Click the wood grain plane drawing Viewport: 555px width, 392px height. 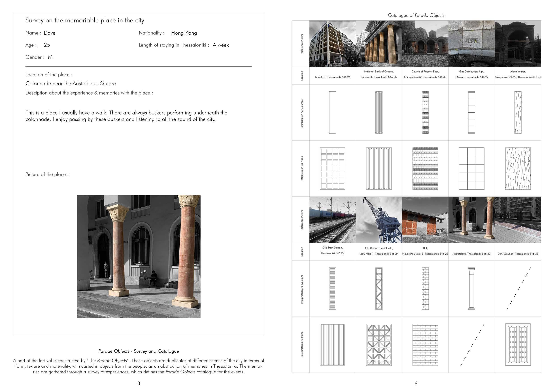coord(518,168)
